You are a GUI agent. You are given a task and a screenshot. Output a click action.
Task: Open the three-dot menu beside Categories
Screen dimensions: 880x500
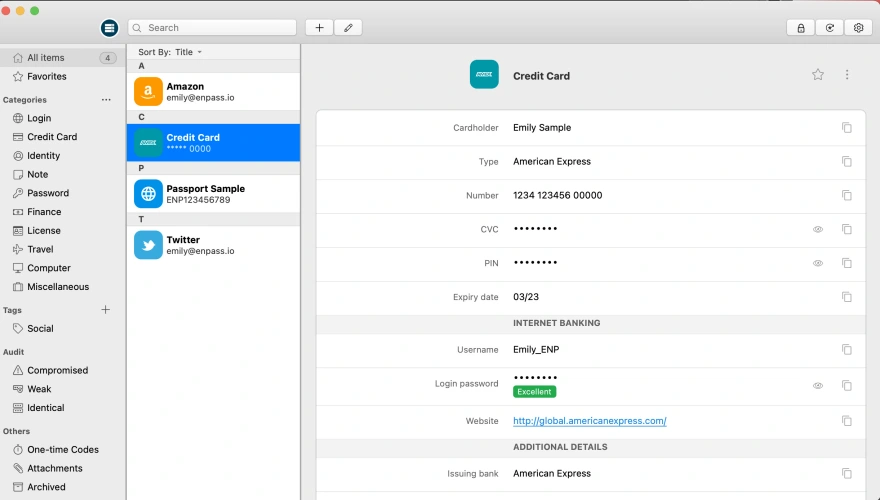click(106, 100)
